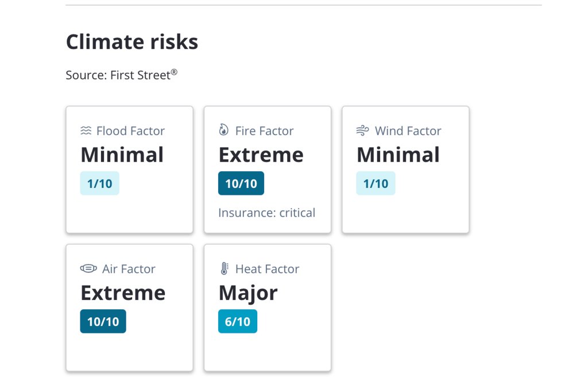
Task: Click the Insurance: critical link
Action: tap(266, 213)
